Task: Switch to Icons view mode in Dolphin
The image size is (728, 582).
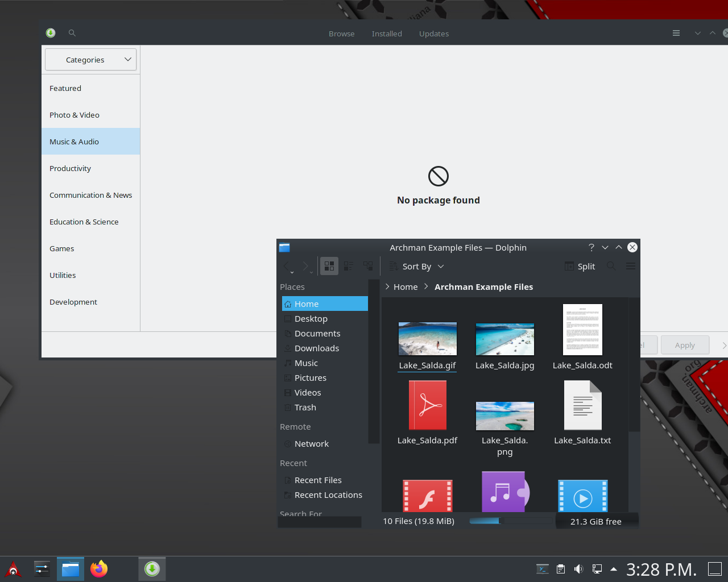Action: coord(329,266)
